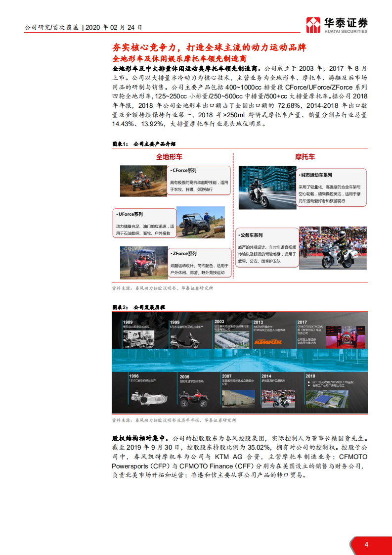Click the KTMR2R orange logo
This screenshot has height=555, width=392.
tap(268, 342)
